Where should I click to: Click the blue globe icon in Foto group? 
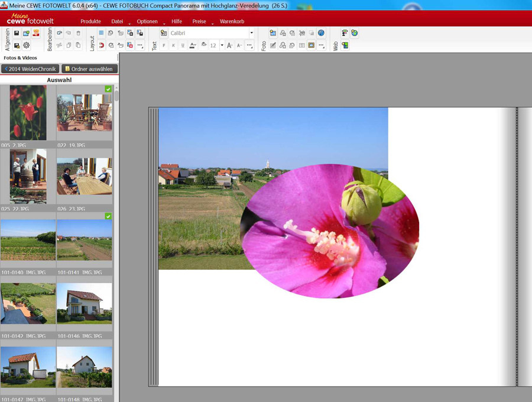click(x=321, y=34)
